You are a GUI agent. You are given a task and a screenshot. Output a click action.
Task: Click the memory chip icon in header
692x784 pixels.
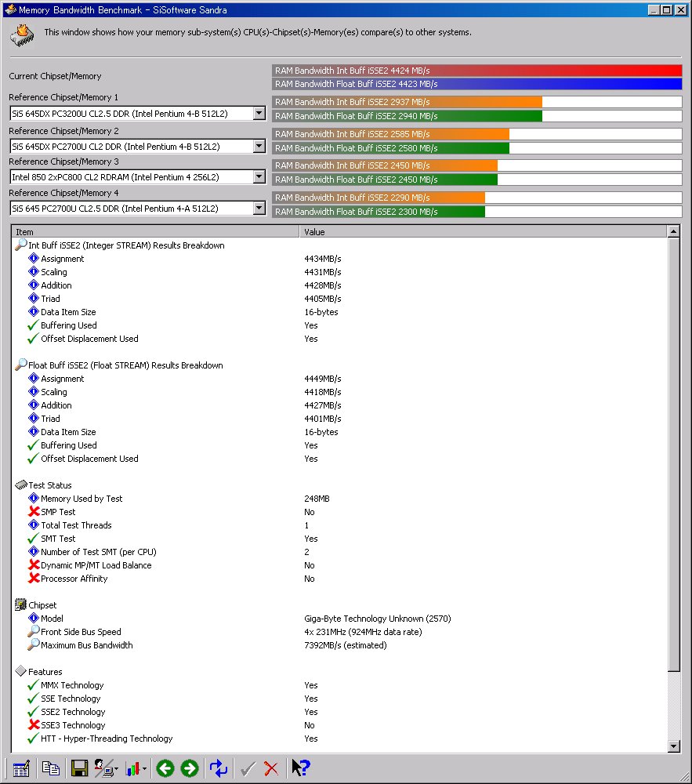click(22, 36)
